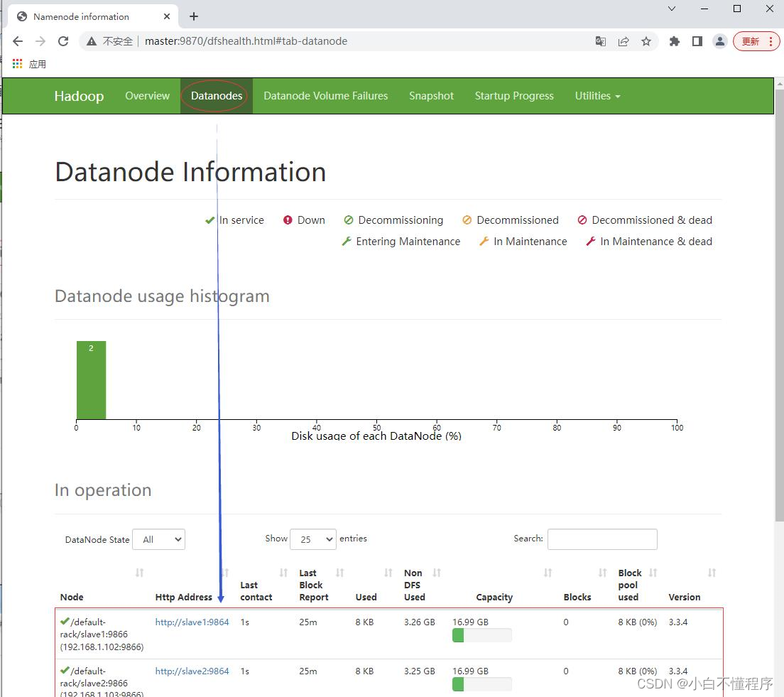Open the DataNode State dropdown
The width and height of the screenshot is (784, 697).
[x=158, y=539]
